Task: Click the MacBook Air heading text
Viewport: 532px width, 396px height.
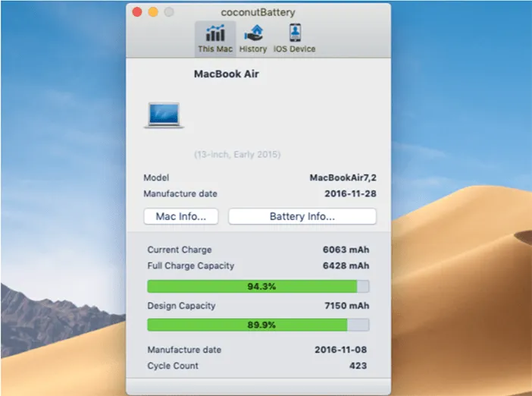Action: pos(227,74)
